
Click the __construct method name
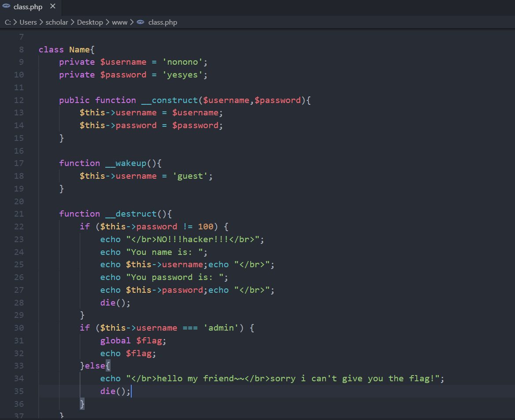pyautogui.click(x=170, y=100)
